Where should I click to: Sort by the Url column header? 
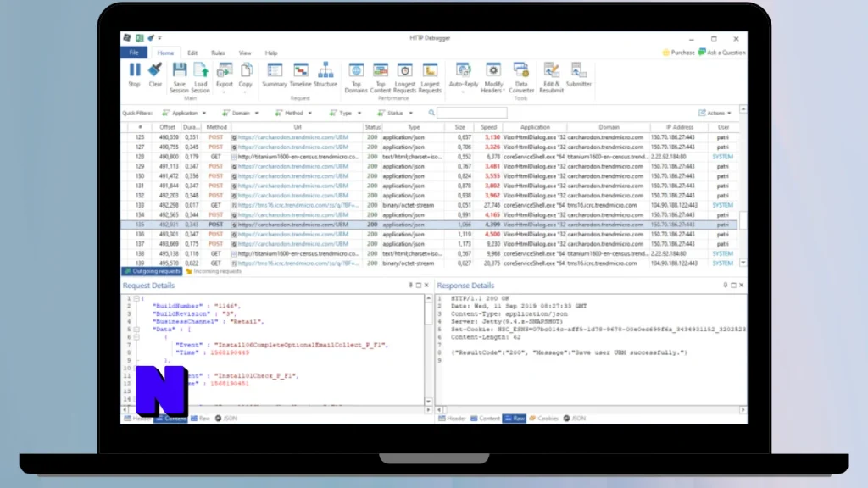298,127
